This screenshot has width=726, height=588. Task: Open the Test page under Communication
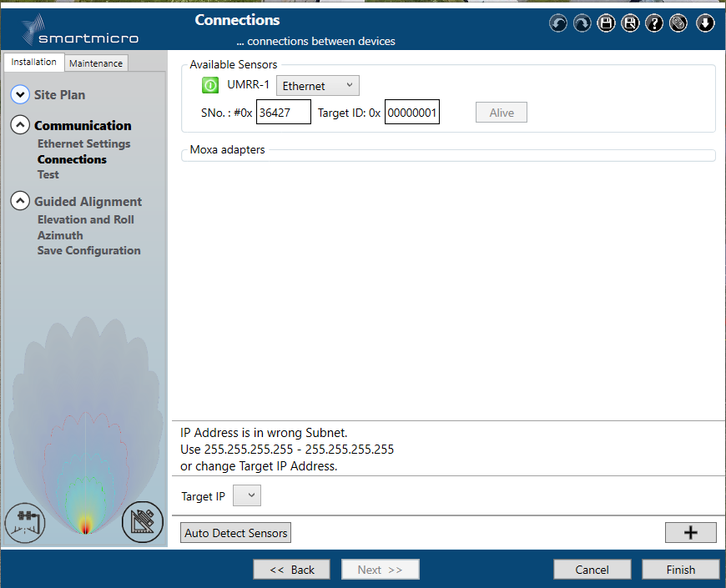tap(48, 174)
